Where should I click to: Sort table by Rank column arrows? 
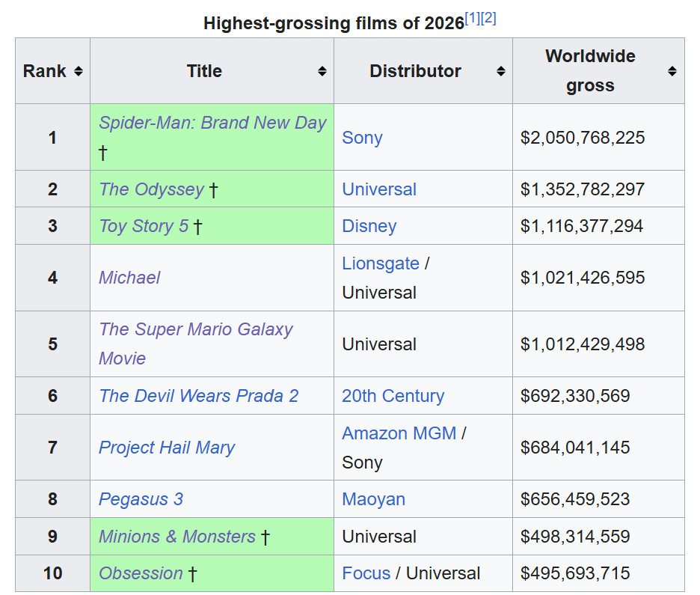78,71
